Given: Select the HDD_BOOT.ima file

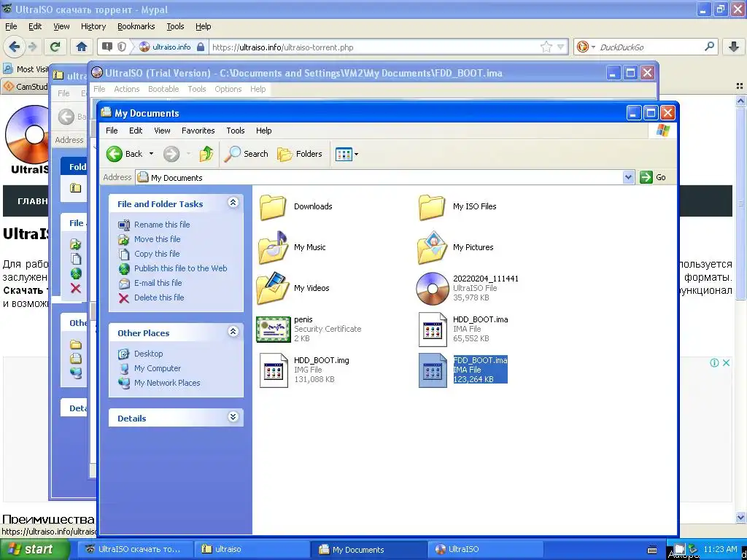Looking at the screenshot, I should (463, 329).
